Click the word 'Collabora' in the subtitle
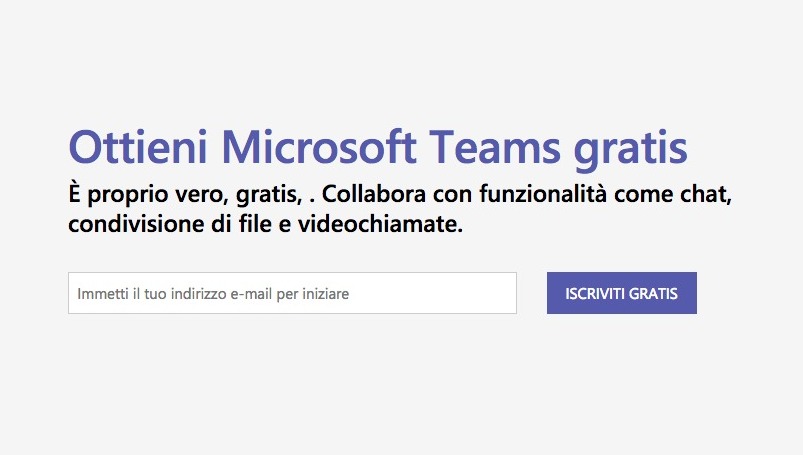 (375, 192)
